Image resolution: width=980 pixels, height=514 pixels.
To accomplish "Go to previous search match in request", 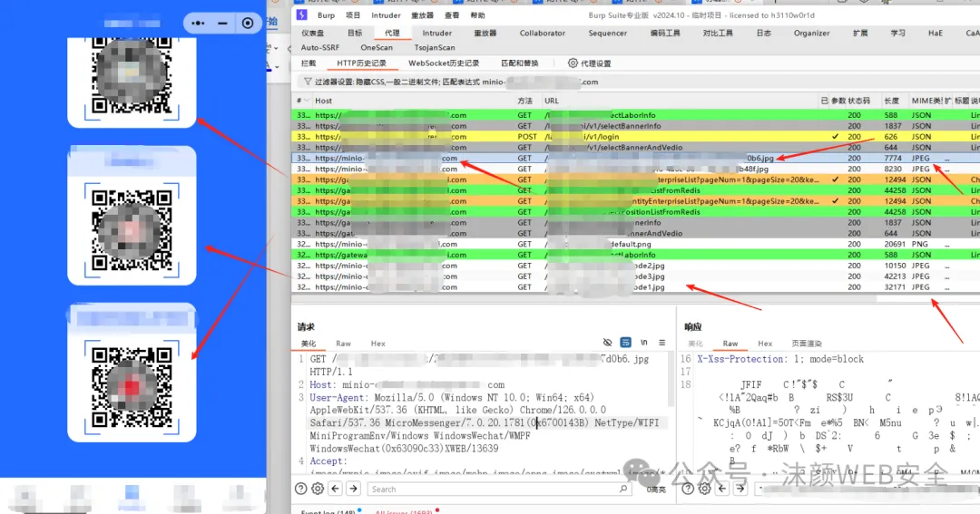I will click(336, 489).
